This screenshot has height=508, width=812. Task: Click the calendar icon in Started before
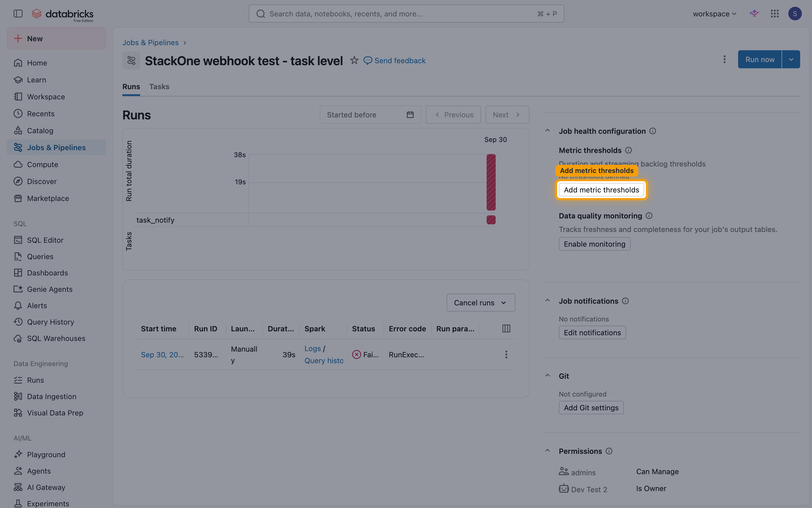[x=410, y=115]
